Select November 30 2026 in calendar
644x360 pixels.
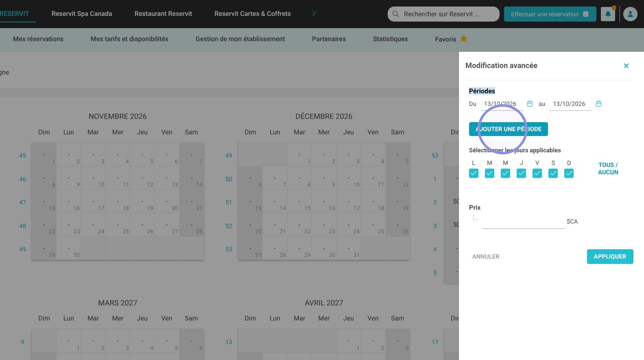(69, 248)
